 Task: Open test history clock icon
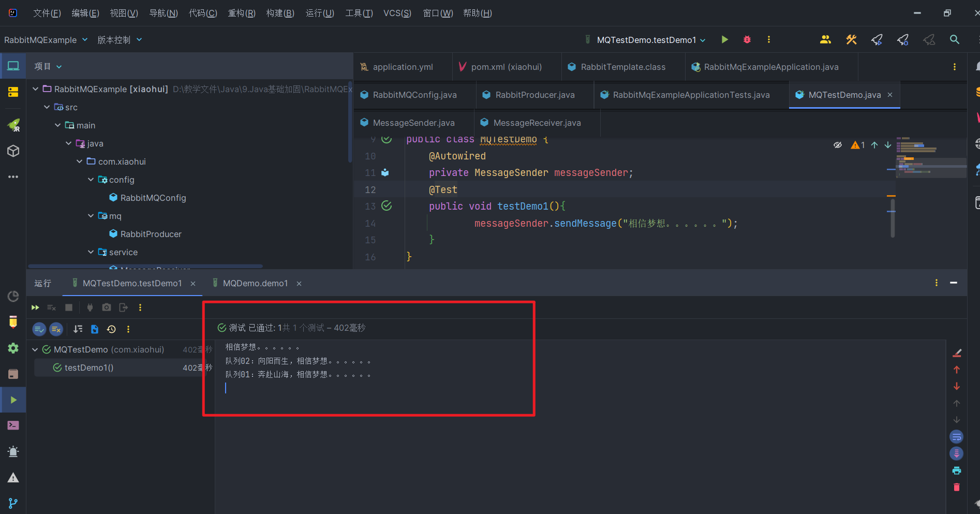point(111,329)
